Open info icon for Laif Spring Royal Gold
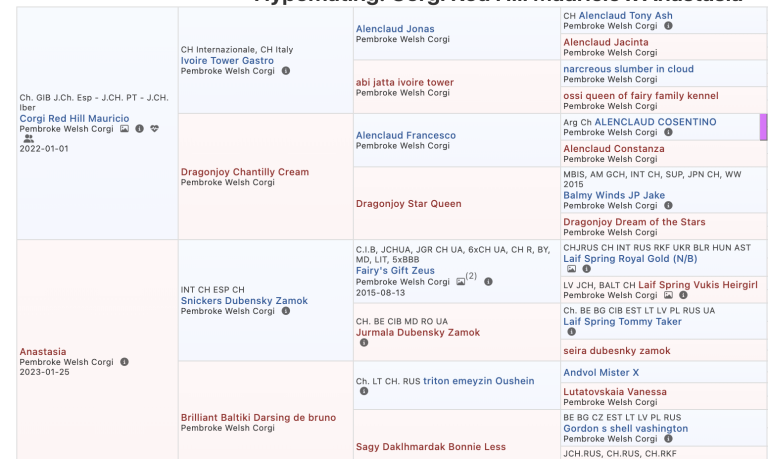The height and width of the screenshot is (459, 768). (586, 269)
